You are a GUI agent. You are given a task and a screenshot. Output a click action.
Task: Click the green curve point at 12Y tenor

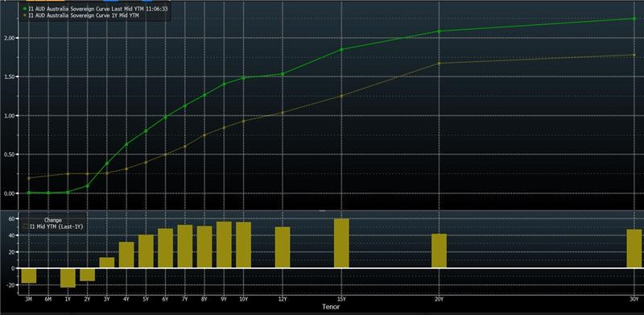tap(283, 74)
